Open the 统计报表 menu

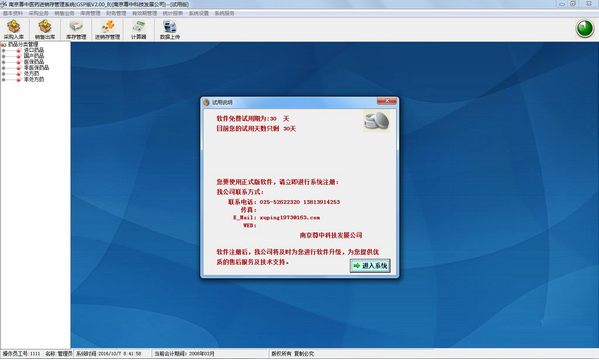(173, 13)
